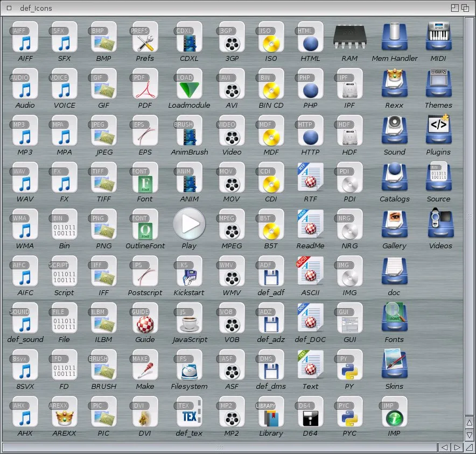
Task: Click the horizontal scrollbar right arrow
Action: 457,448
